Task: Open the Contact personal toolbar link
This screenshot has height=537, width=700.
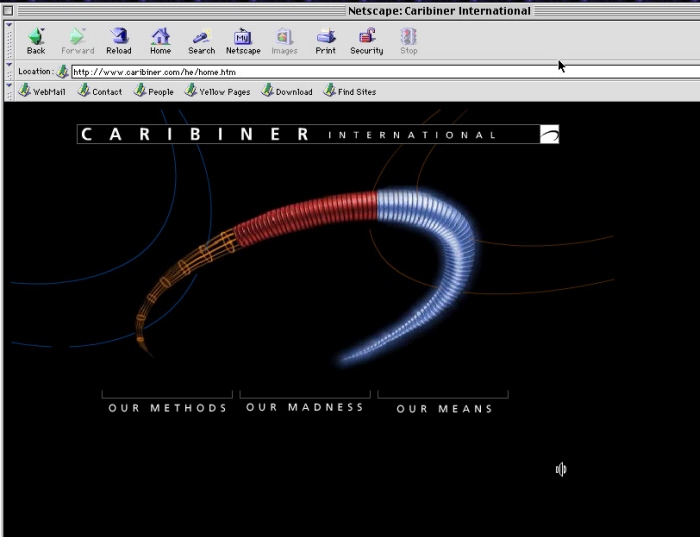Action: pos(100,91)
